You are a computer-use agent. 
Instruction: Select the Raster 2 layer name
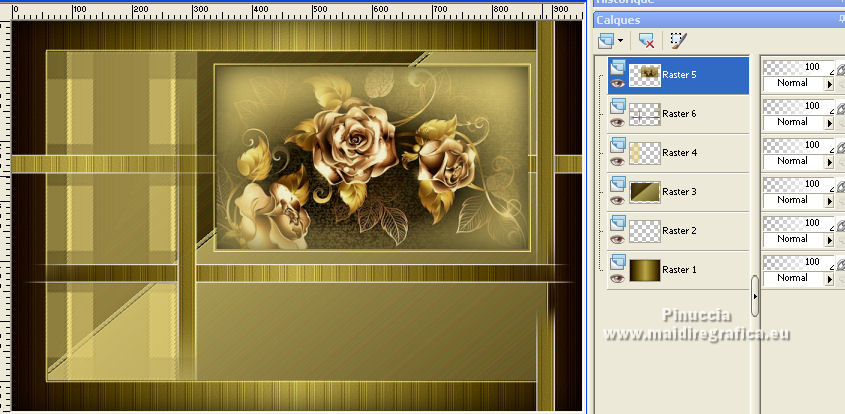[x=679, y=231]
